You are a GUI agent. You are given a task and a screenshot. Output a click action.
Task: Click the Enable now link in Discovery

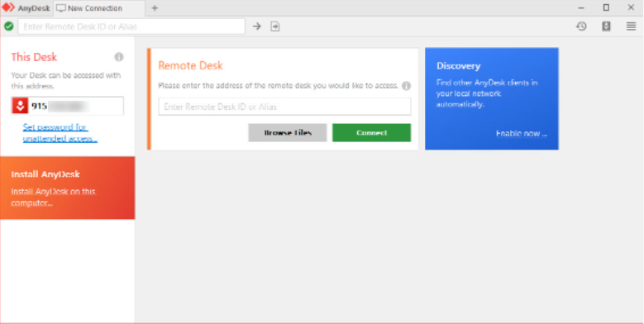[x=521, y=133]
